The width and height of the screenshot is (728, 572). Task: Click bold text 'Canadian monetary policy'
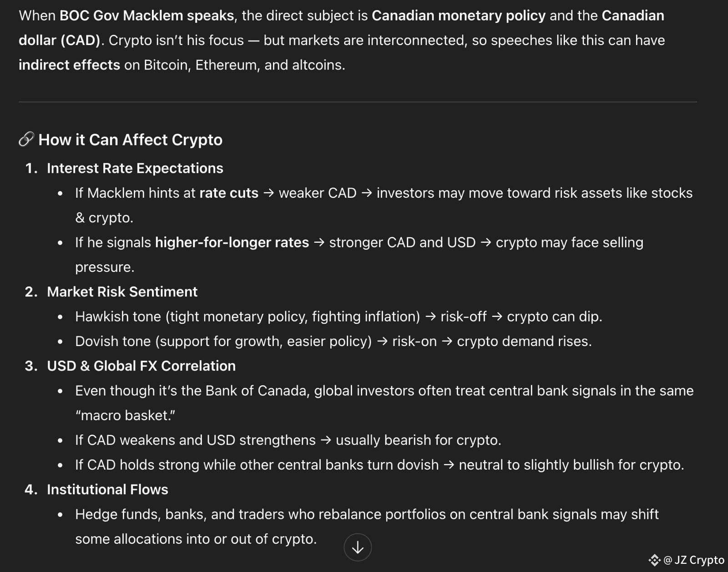459,15
